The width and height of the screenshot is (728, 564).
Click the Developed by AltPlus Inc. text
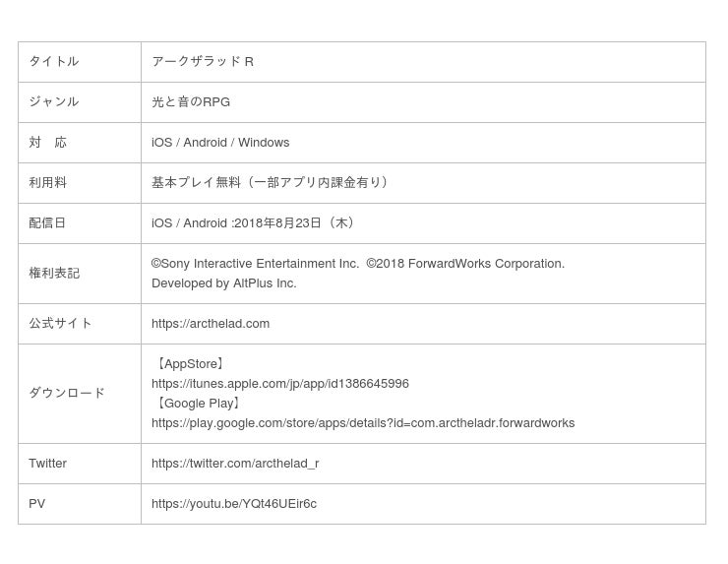[223, 283]
